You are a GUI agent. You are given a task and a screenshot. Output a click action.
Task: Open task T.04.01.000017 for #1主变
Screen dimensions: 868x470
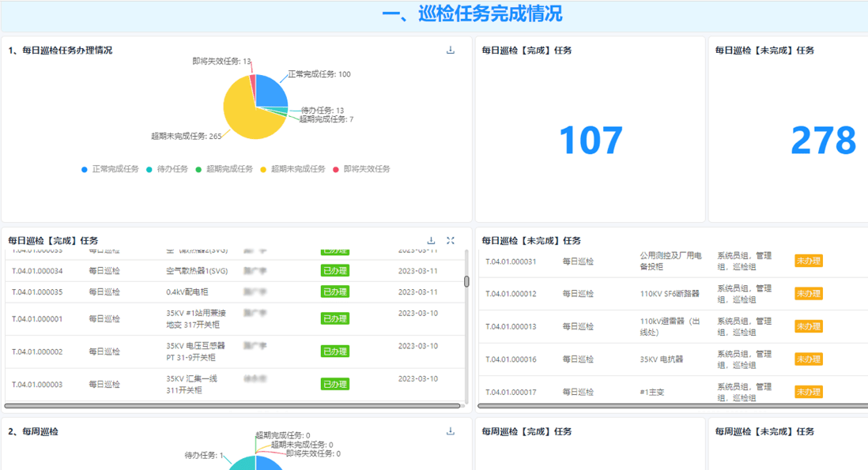(511, 390)
